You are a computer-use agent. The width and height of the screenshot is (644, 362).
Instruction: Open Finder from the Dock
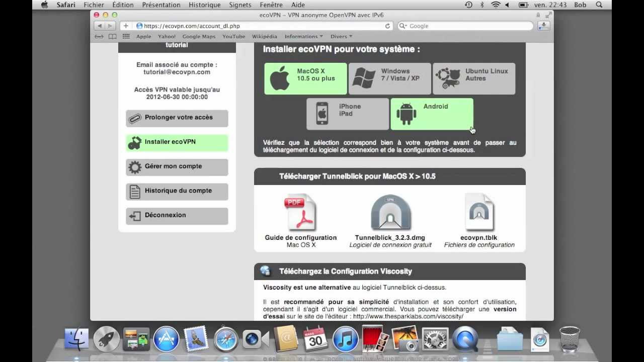pyautogui.click(x=76, y=339)
